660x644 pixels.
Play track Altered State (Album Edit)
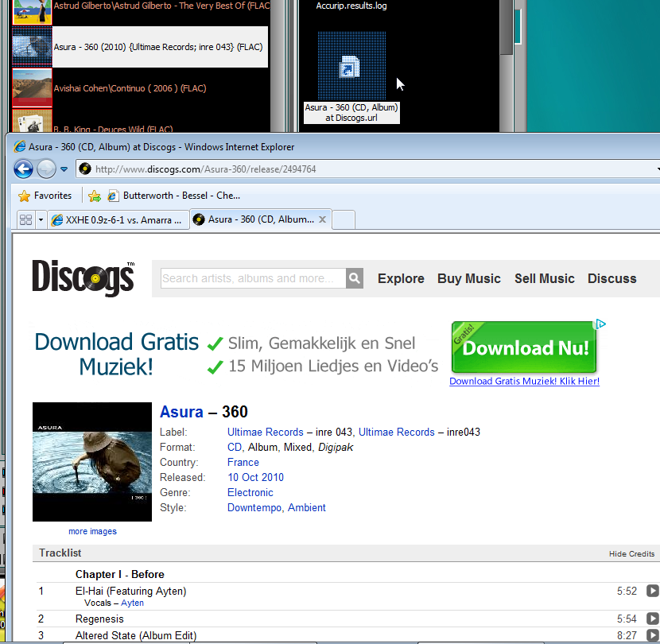click(x=652, y=635)
